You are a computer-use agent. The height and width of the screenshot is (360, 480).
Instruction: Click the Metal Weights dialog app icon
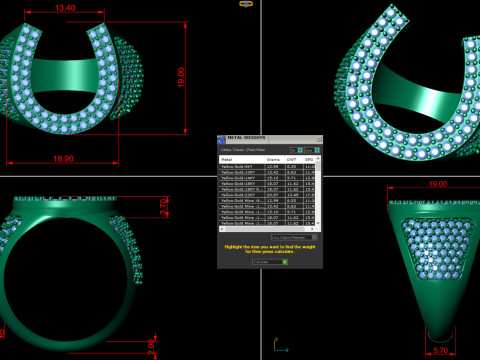coord(221,139)
